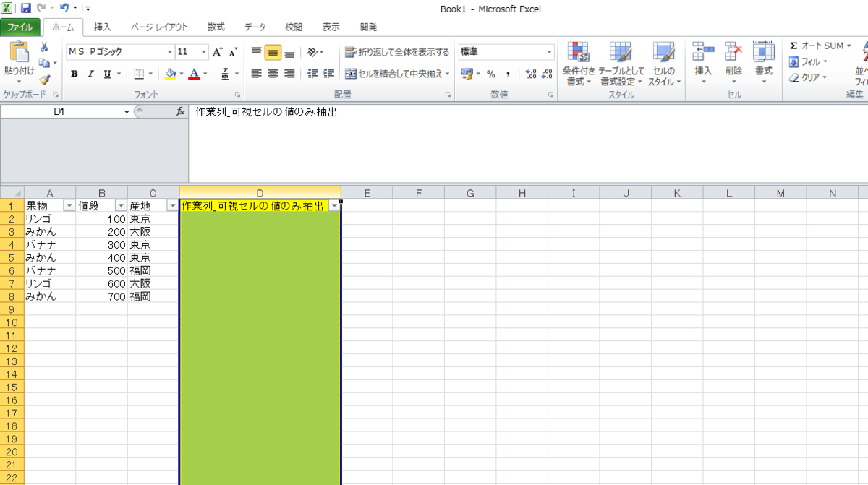
Task: Toggle Underline formatting
Action: (x=107, y=74)
